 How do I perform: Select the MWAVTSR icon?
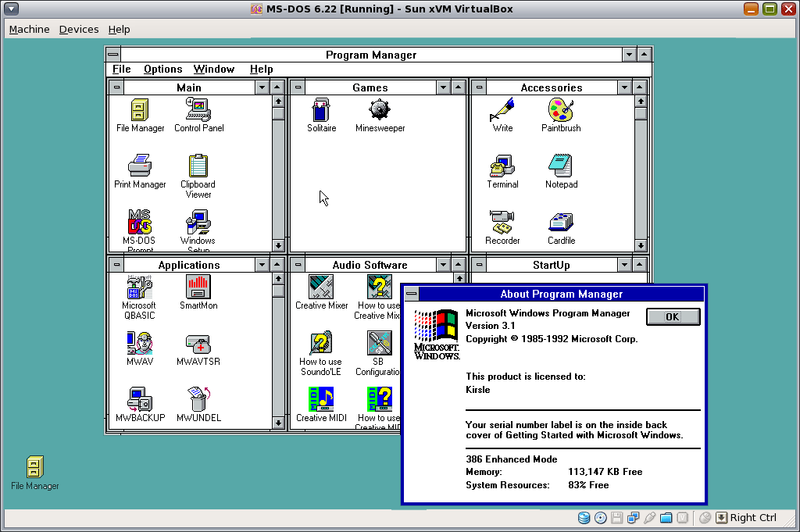pyautogui.click(x=198, y=348)
